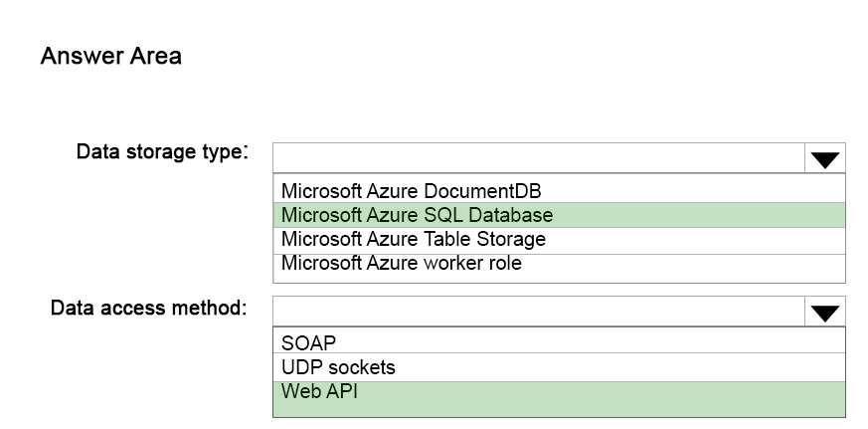The width and height of the screenshot is (868, 429).
Task: Click the Data storage type label
Action: [x=162, y=151]
